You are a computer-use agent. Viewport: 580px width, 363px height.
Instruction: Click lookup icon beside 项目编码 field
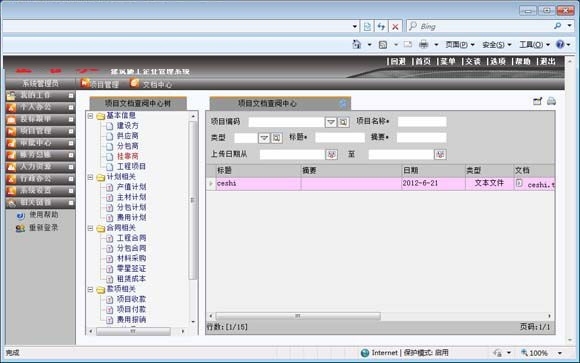point(343,122)
